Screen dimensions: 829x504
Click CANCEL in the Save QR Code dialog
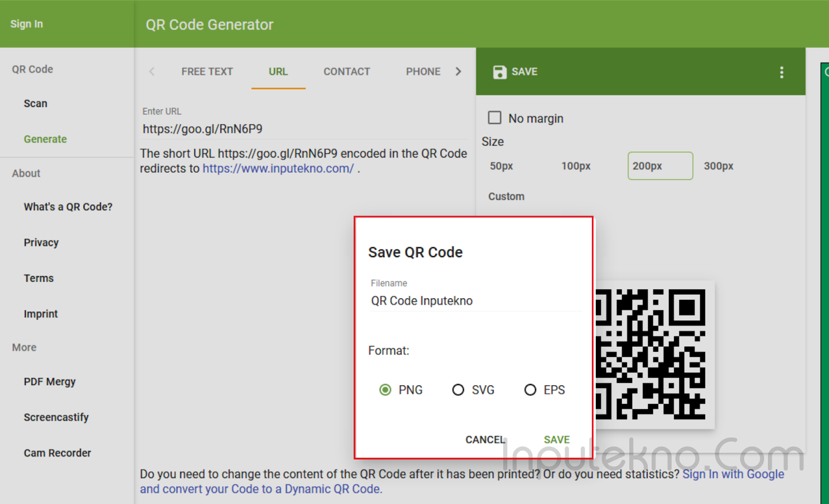(484, 439)
